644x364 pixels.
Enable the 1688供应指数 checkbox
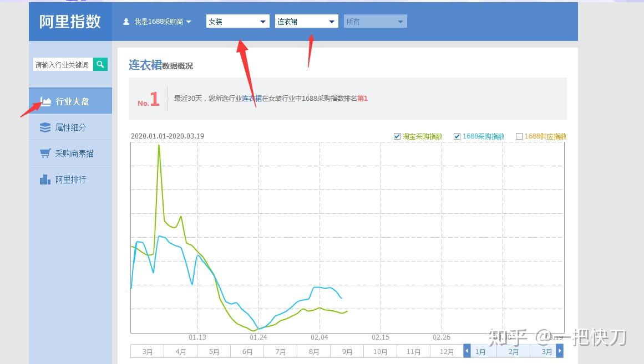click(519, 136)
